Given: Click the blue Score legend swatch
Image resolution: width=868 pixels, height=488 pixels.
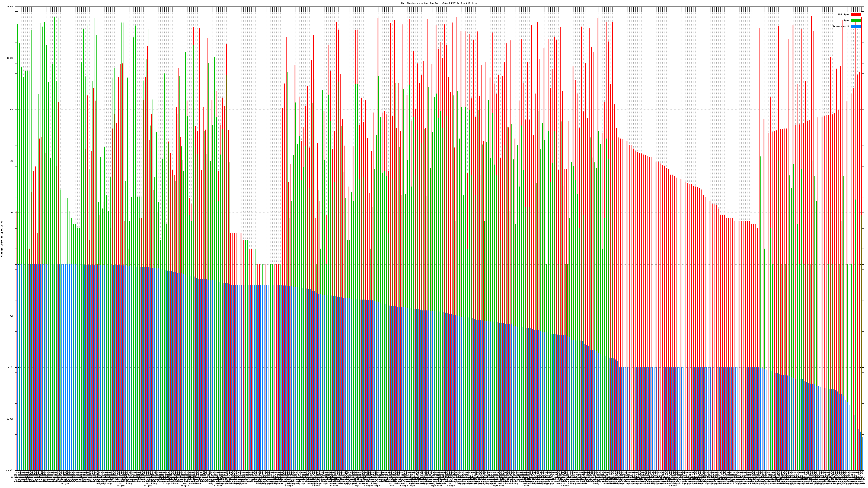Looking at the screenshot, I should click(x=856, y=26).
